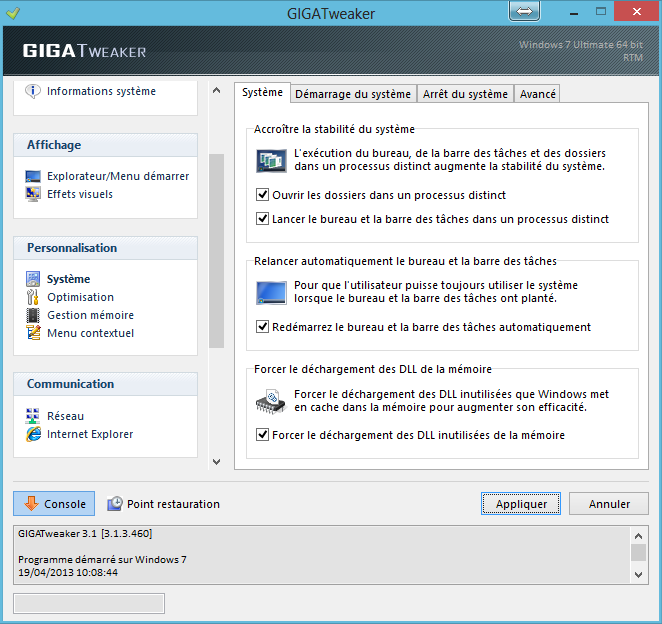Click the Effets visuels icon
Viewport: 662px width, 624px height.
33,194
